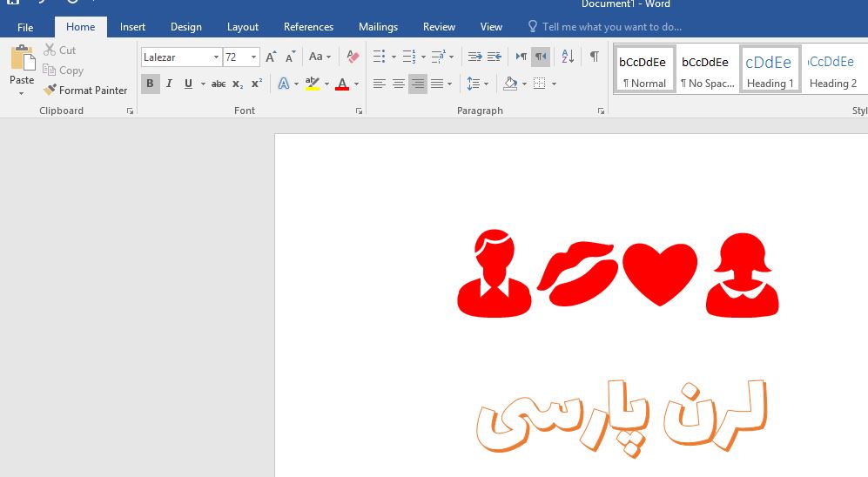Toggle italic formatting

[170, 84]
